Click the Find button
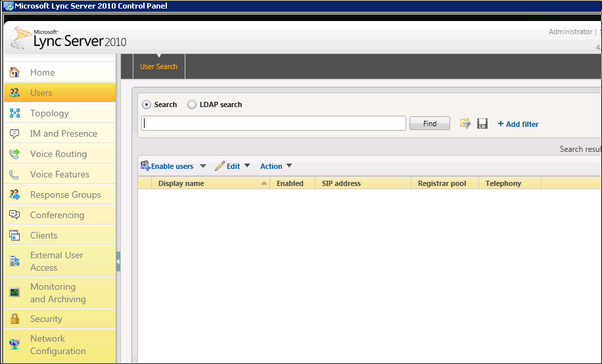This screenshot has height=364, width=602. [x=430, y=124]
